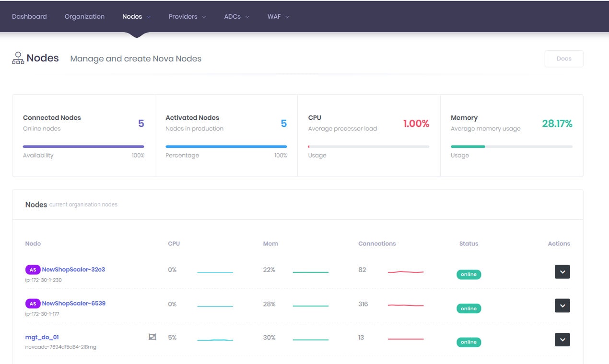The image size is (609, 364).
Task: Open the WAF navigation menu
Action: [x=278, y=16]
